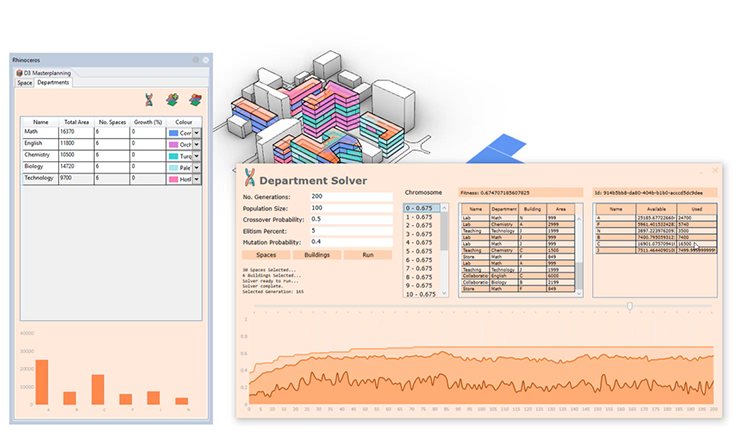
Task: Select the Departments tab
Action: click(x=53, y=83)
